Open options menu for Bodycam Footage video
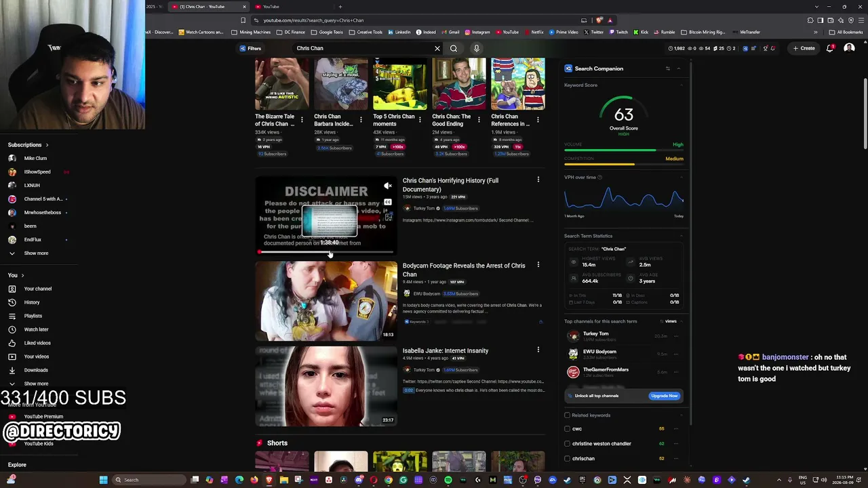Screen dimensions: 868x488 (x=538, y=265)
